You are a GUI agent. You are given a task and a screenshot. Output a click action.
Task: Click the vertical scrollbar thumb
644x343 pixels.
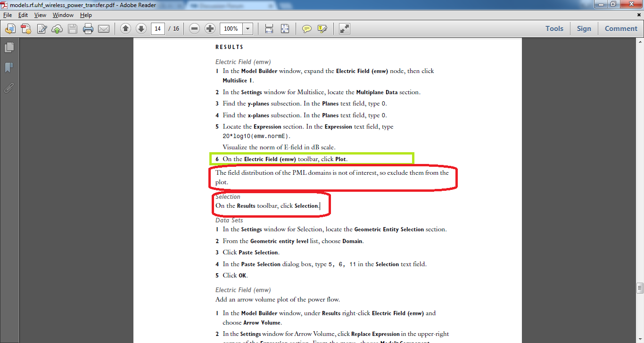pos(640,287)
